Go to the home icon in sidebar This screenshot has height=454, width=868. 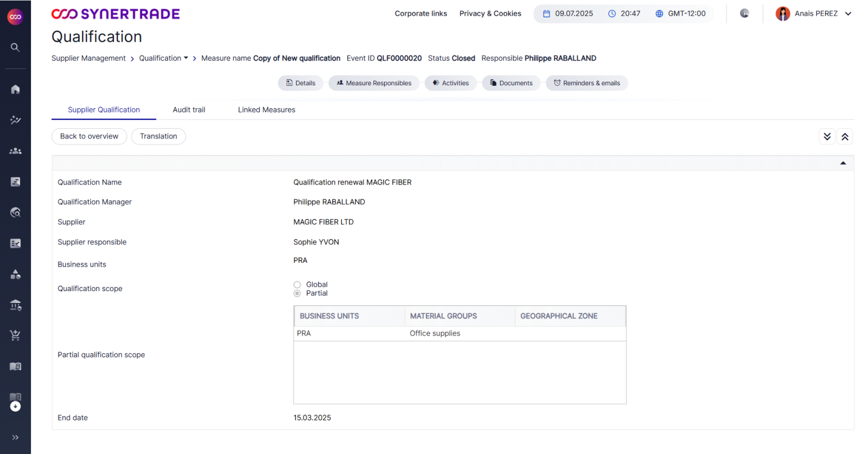pos(15,89)
